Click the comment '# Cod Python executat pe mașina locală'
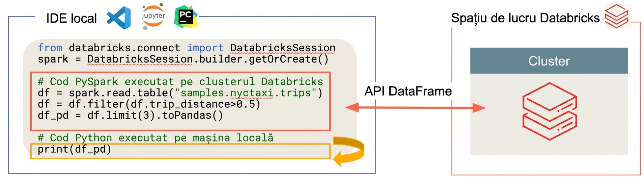Viewport: 644px width, 179px height. point(155,138)
